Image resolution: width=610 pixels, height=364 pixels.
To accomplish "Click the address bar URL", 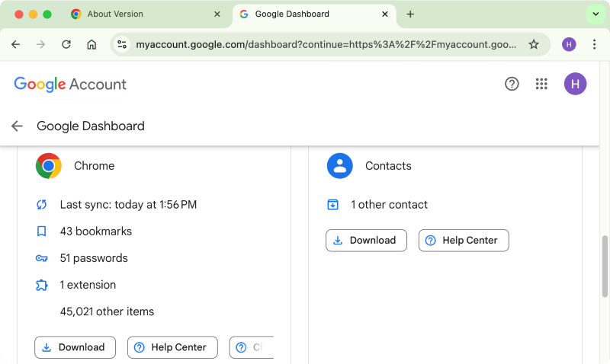I will click(326, 44).
